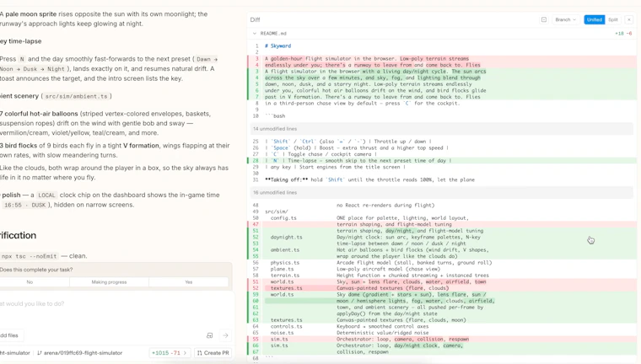
Task: Click the Create PR button
Action: (x=213, y=352)
